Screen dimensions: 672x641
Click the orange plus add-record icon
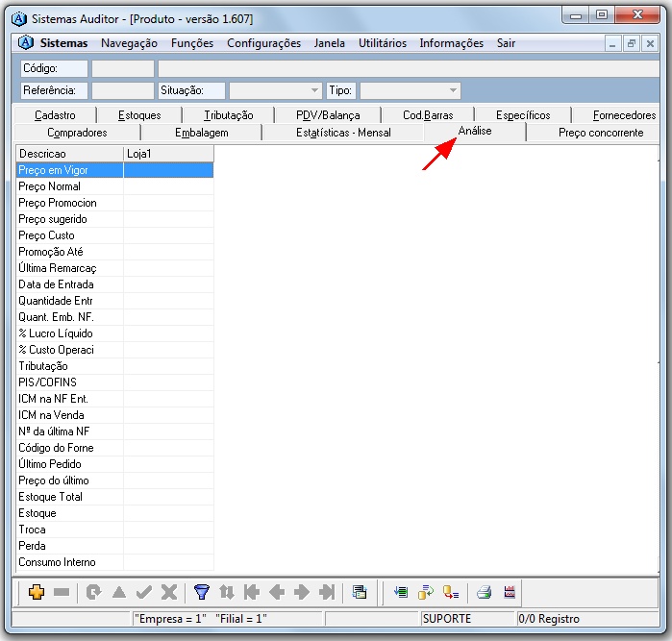37,592
